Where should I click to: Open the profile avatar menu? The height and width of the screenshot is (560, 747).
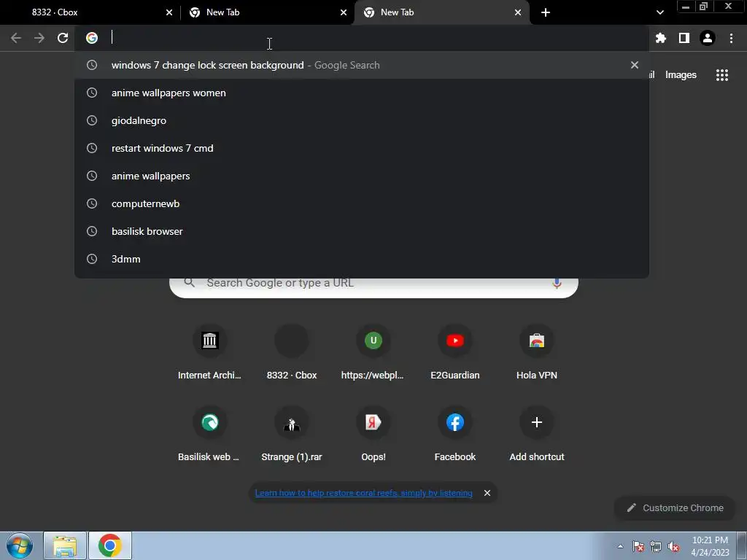coord(708,38)
